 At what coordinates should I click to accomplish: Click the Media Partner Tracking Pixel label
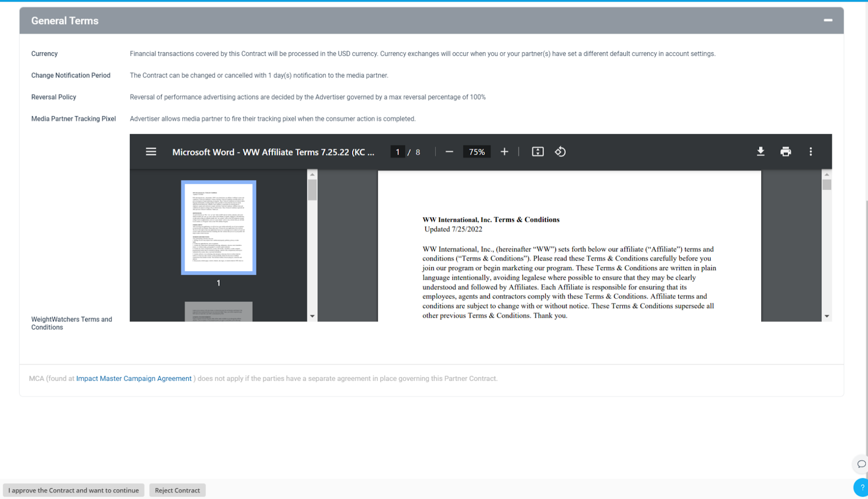(73, 119)
